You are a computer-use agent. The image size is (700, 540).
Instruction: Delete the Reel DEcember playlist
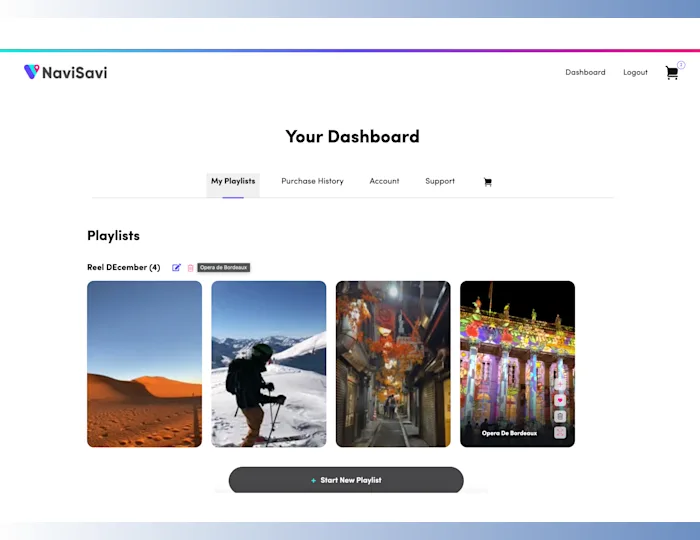click(x=191, y=268)
